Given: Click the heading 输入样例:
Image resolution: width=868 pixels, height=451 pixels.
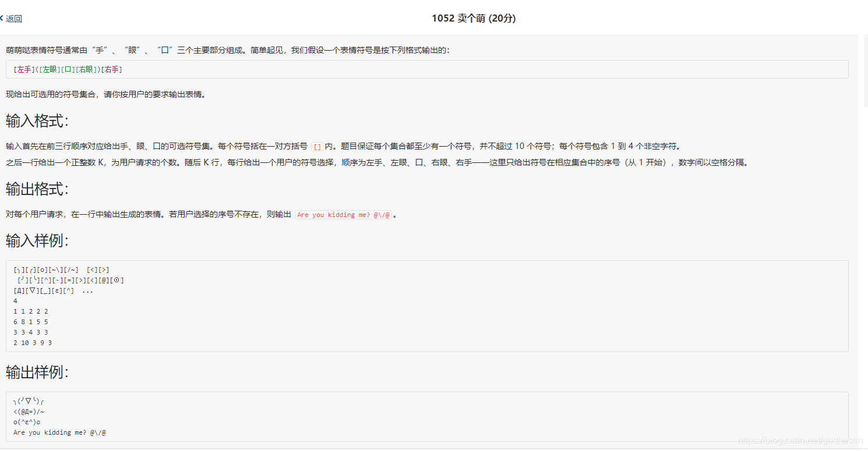Looking at the screenshot, I should coord(37,240).
